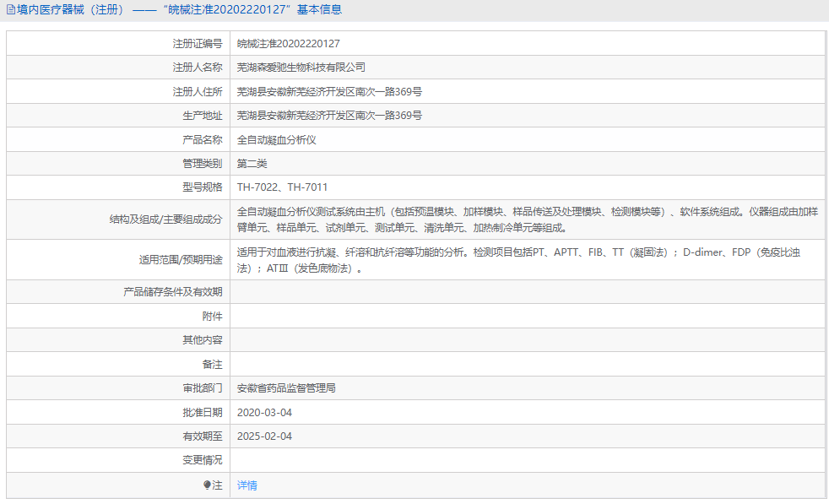
Task: Click the 注册证编号 label cell
Action: (x=118, y=43)
